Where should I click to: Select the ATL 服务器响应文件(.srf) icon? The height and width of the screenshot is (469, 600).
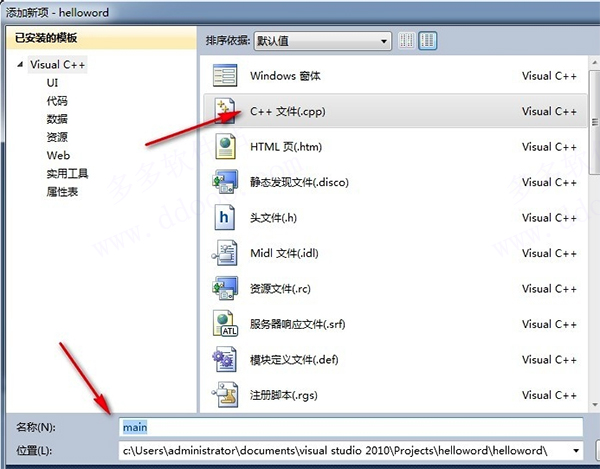pos(225,324)
